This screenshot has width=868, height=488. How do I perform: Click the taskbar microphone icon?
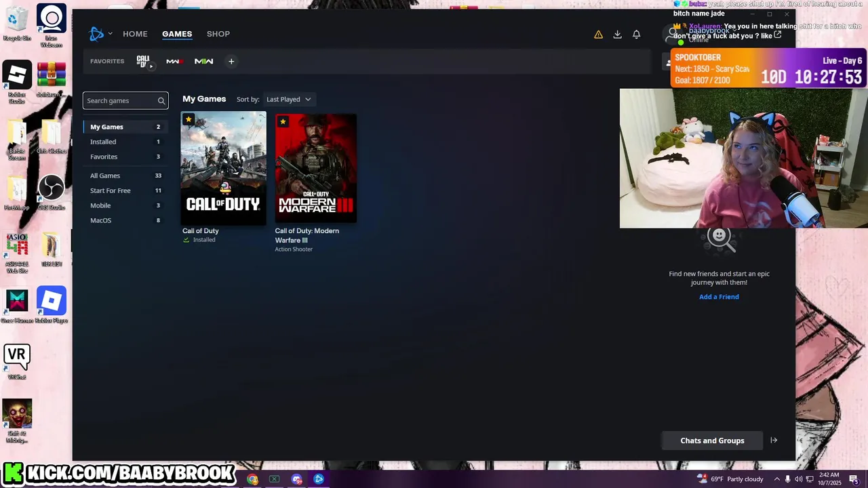787,479
